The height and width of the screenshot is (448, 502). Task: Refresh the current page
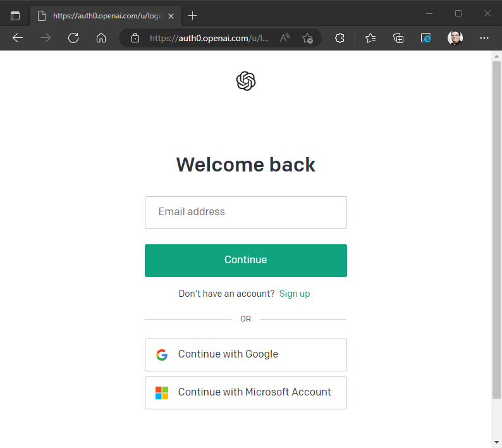coord(73,38)
